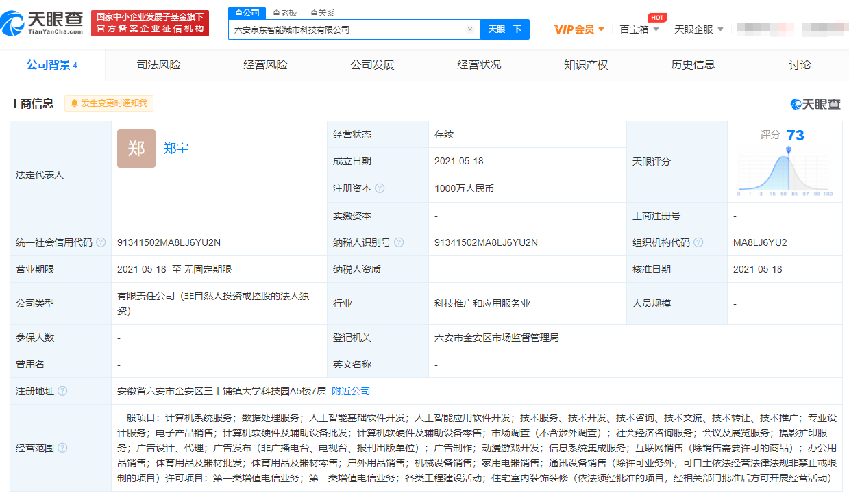Click help icon next to 注册地址
Viewport: 849px width, 504px height.
coord(62,391)
